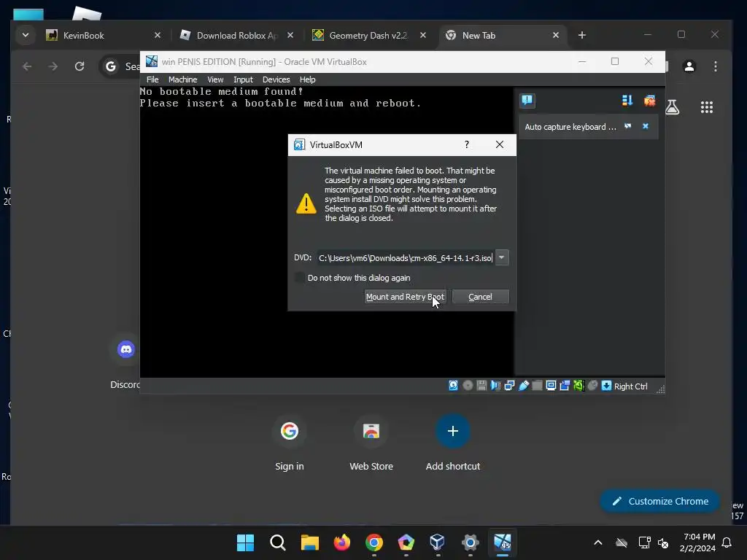Image resolution: width=747 pixels, height=560 pixels.
Task: Open File Explorer from taskbar
Action: click(x=309, y=542)
